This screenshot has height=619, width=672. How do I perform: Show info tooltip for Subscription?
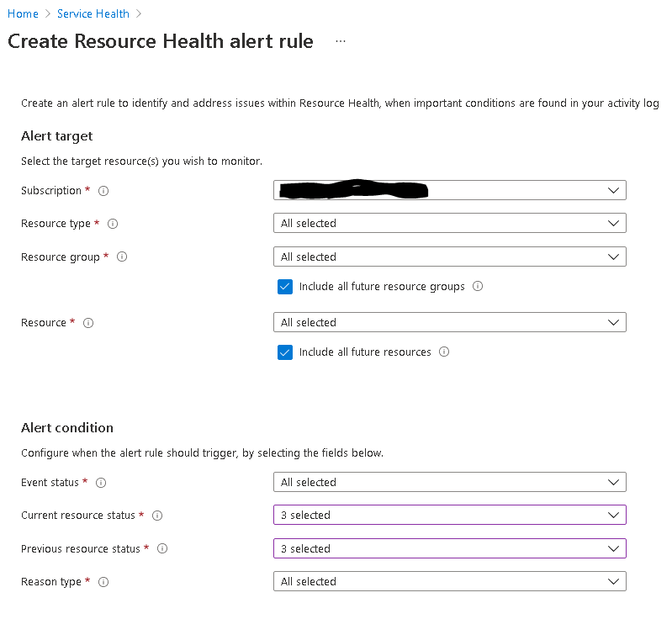[103, 191]
